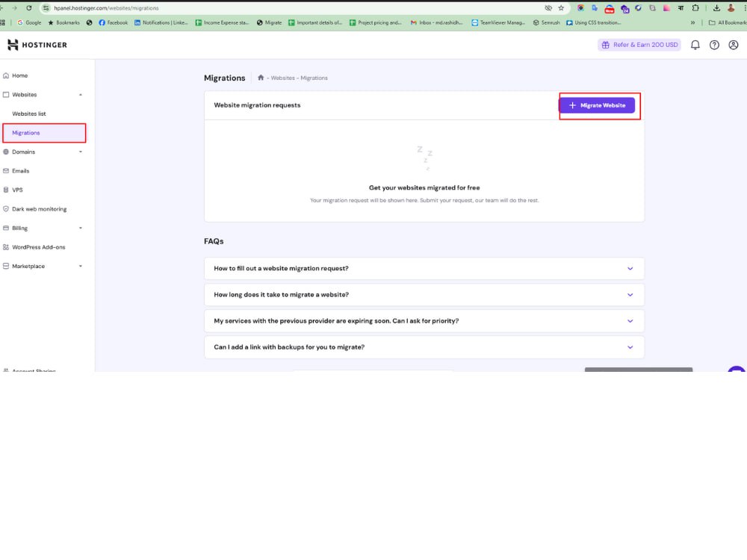Open the Chrome profile avatar
Screen dimensions: 747x560
point(731,8)
